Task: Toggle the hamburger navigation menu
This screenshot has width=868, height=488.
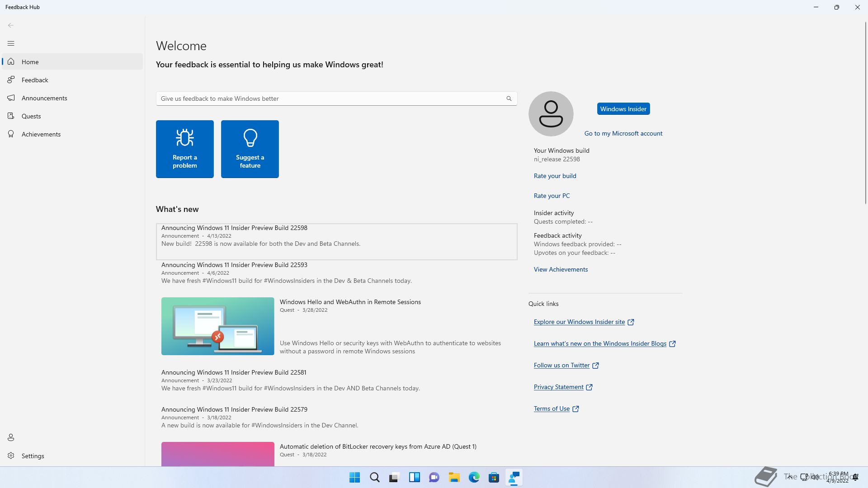Action: (11, 43)
